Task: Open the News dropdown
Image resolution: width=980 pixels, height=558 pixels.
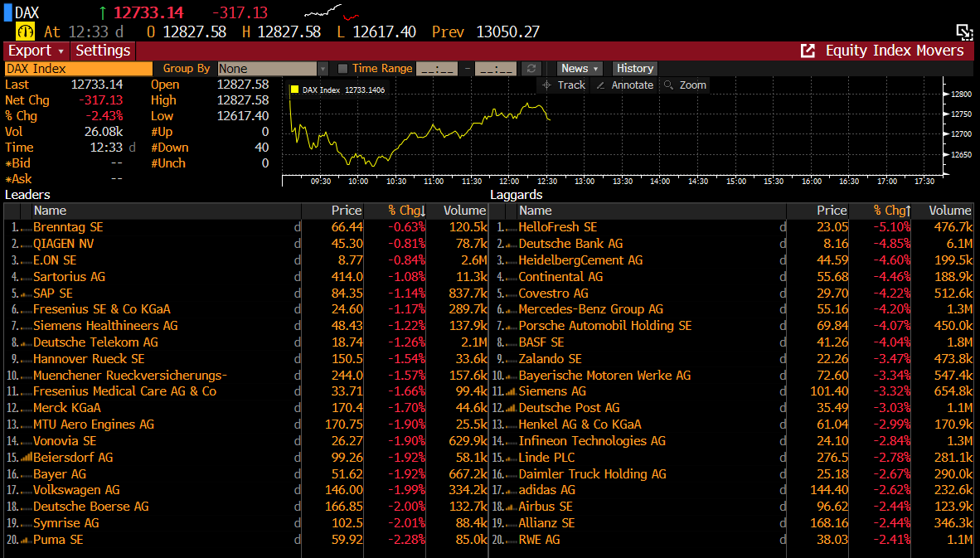Action: (580, 69)
